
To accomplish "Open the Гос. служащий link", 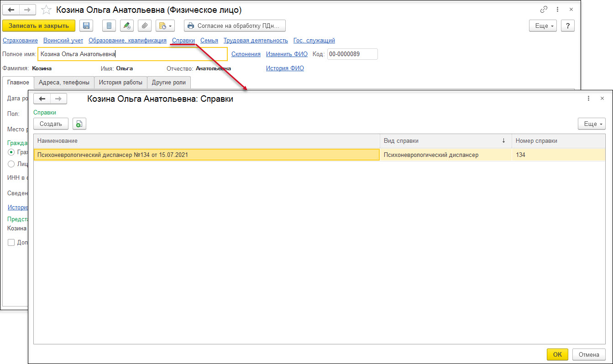I will (x=314, y=41).
